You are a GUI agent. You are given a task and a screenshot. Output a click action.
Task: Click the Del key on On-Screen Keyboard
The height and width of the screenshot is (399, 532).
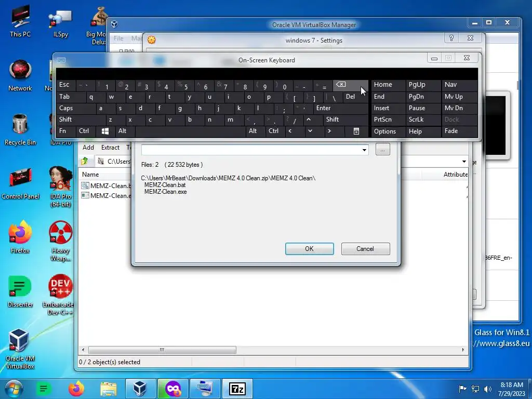tap(355, 97)
